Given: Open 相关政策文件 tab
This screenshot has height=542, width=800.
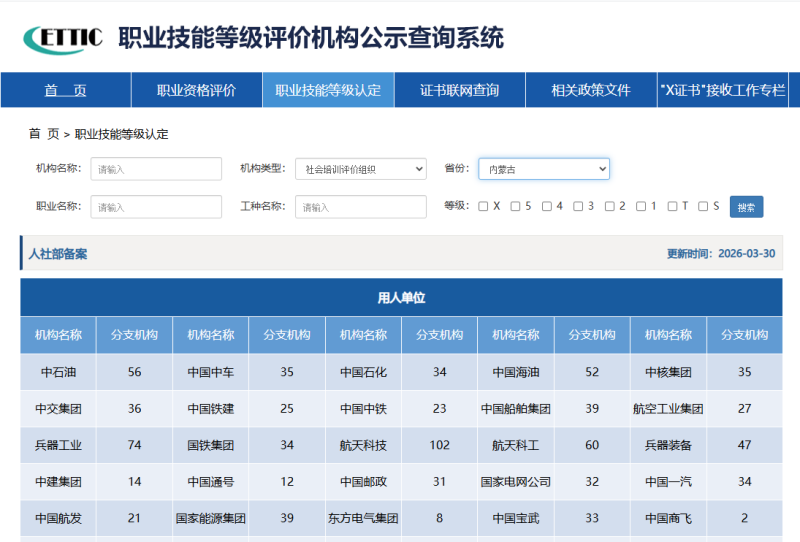Looking at the screenshot, I should (591, 90).
